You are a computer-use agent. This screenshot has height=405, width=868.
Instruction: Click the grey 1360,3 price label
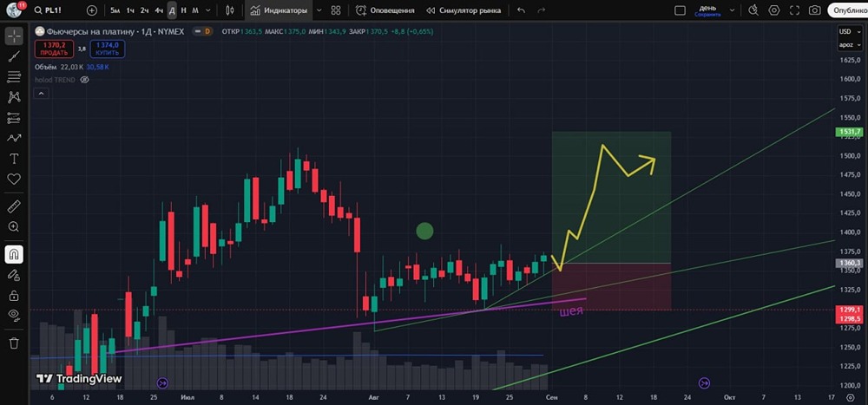click(x=850, y=264)
